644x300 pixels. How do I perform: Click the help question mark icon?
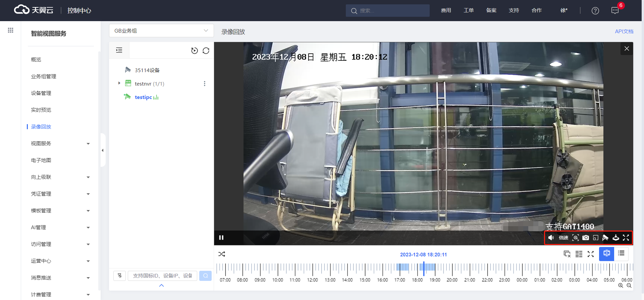pos(595,11)
